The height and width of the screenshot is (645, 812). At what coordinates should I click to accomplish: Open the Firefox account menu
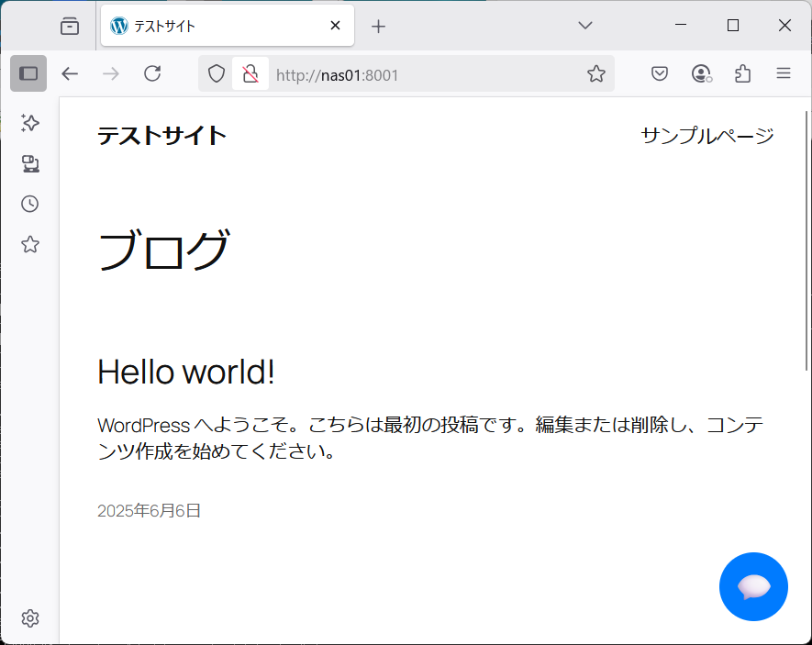[701, 74]
